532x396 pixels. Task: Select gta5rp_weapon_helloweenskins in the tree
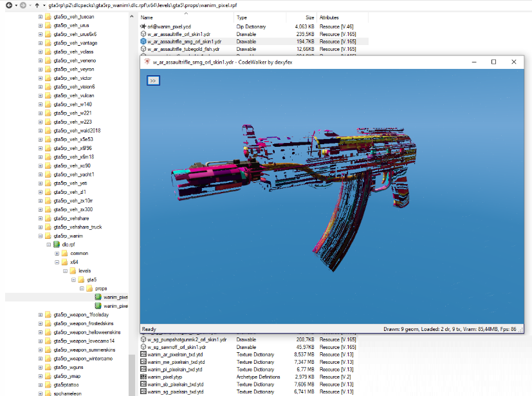(87, 332)
